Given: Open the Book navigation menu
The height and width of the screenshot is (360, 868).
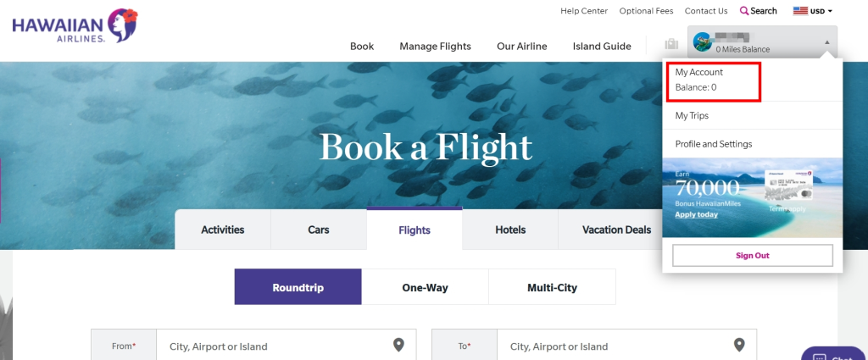Looking at the screenshot, I should click(x=362, y=47).
